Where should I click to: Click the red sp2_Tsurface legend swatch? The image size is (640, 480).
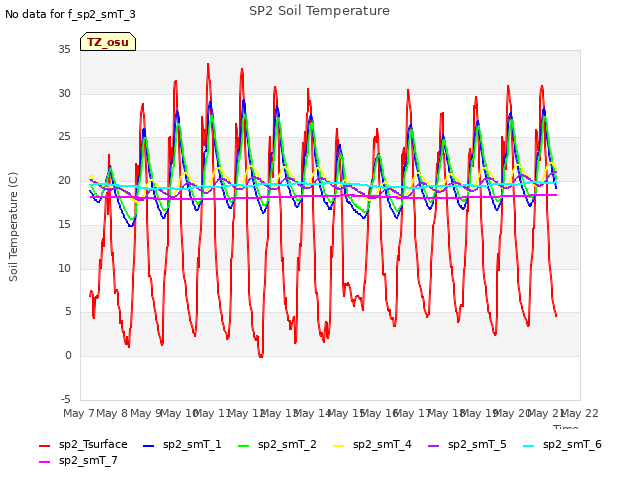pos(44,446)
